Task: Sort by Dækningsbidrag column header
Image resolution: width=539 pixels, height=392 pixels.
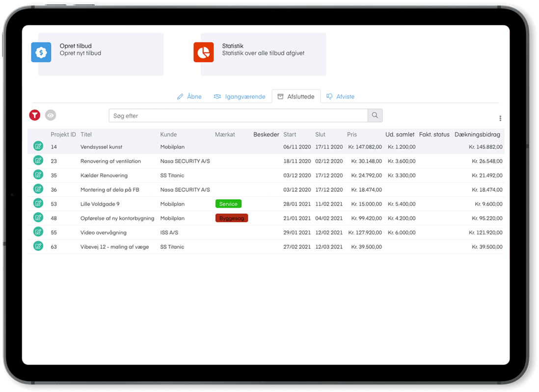Action: click(x=477, y=134)
